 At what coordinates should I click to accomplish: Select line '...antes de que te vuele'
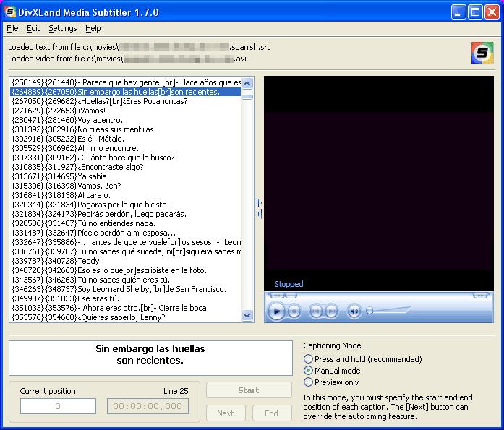tap(126, 242)
